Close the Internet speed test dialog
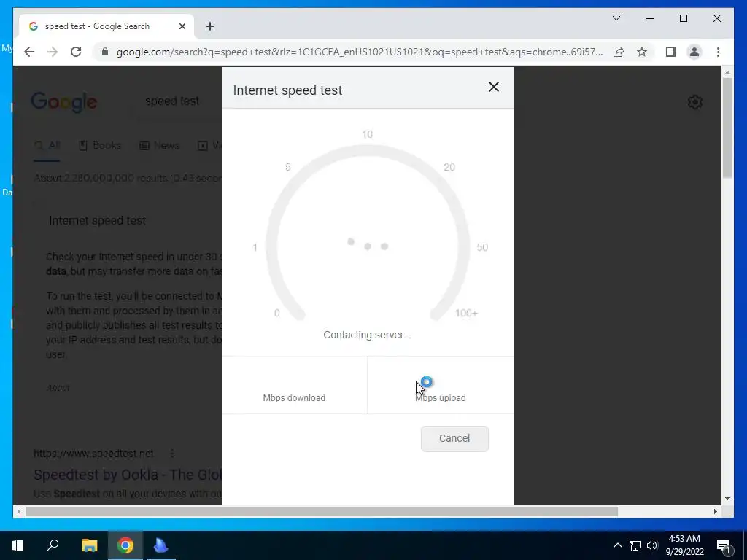This screenshot has width=747, height=560. 494,87
